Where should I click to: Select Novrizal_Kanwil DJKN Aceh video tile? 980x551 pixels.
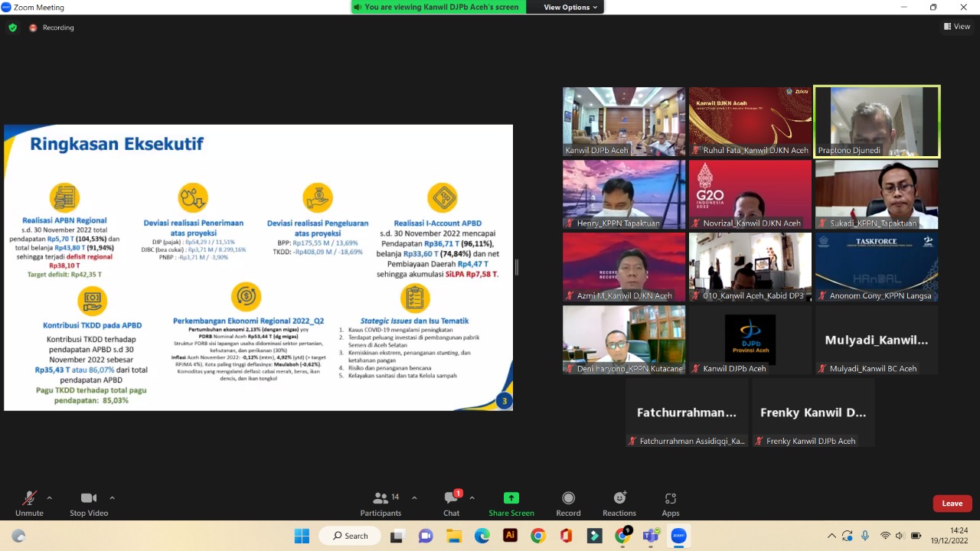[x=750, y=194]
